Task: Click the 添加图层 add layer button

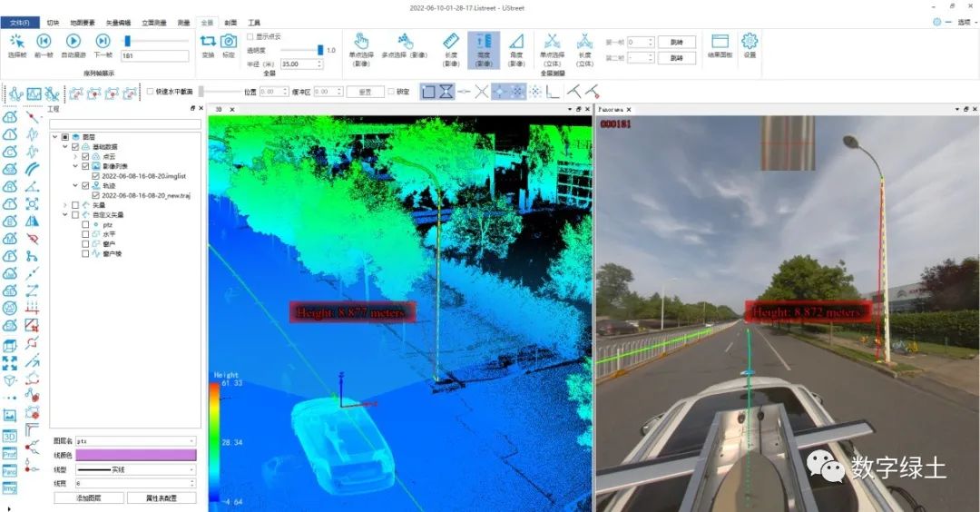Action: (x=89, y=498)
